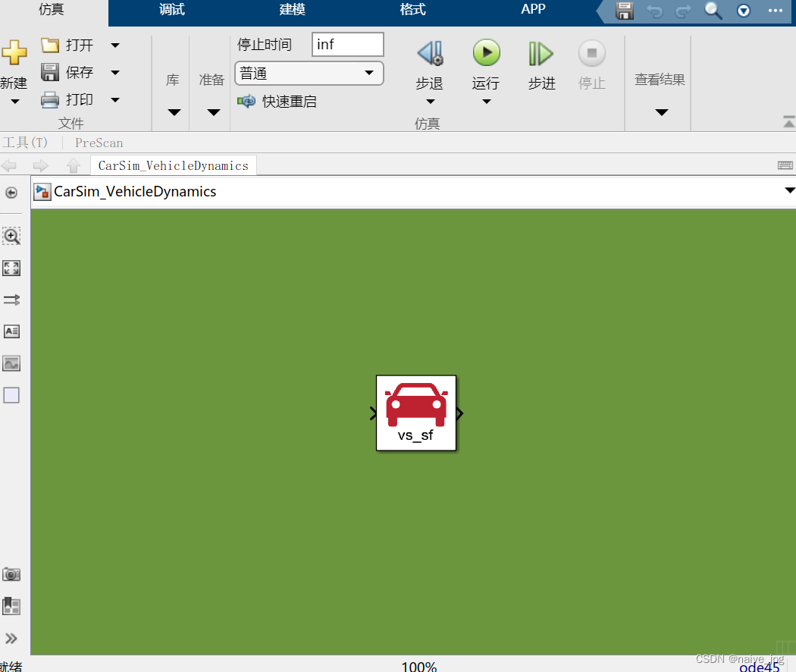Open the three-dots more options menu
796x672 pixels.
776,10
